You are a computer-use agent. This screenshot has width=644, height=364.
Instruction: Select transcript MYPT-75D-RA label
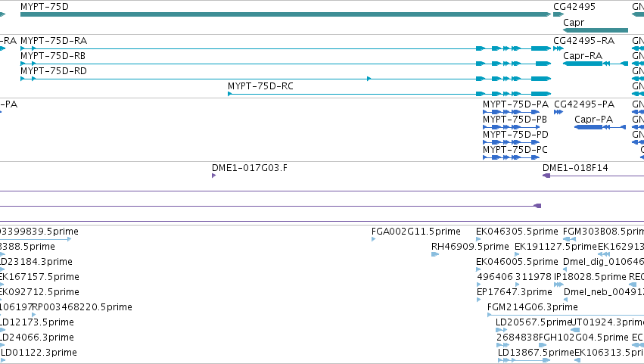(x=54, y=41)
